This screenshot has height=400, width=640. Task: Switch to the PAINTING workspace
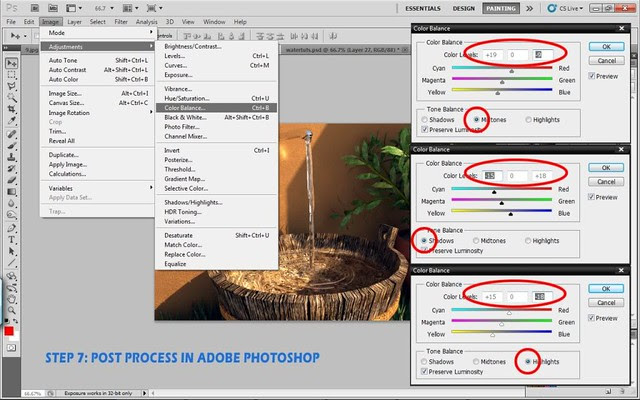[x=501, y=8]
